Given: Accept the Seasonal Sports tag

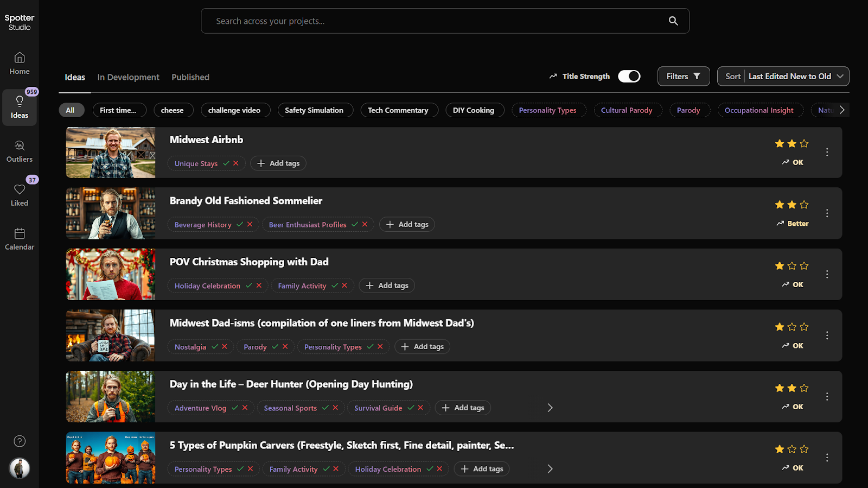Looking at the screenshot, I should (325, 408).
